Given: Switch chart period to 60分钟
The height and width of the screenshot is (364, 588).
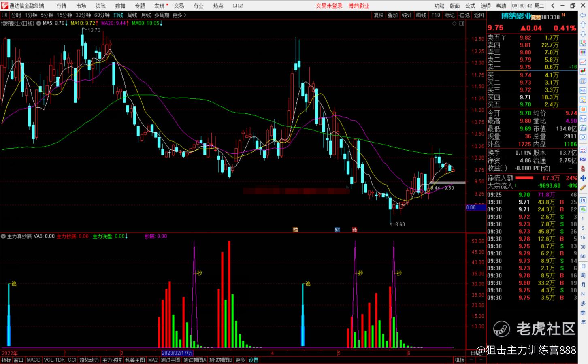Looking at the screenshot, I should (102, 15).
